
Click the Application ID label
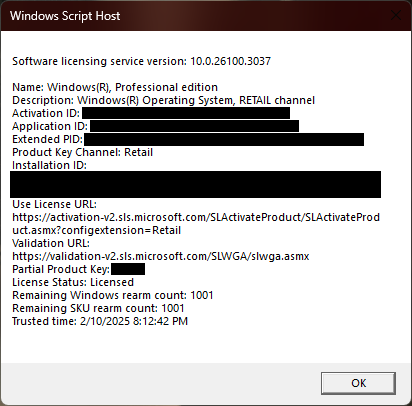pos(50,126)
